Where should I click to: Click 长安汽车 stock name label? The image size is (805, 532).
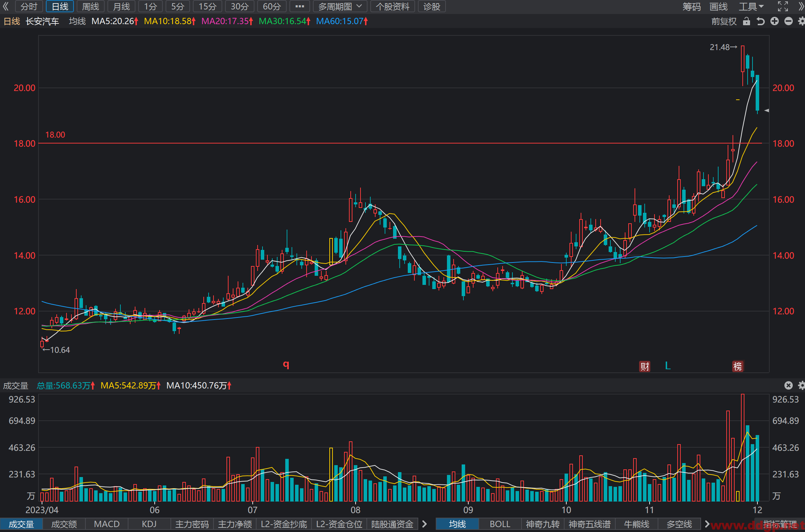click(x=42, y=21)
